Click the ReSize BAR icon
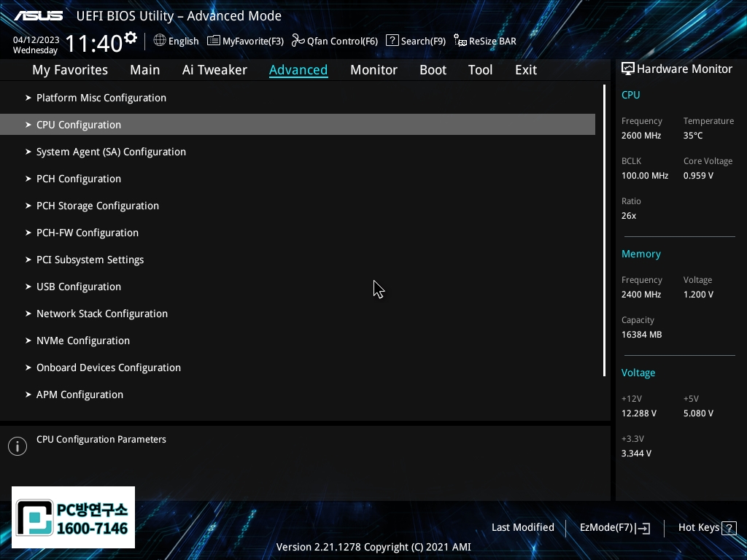 [460, 41]
